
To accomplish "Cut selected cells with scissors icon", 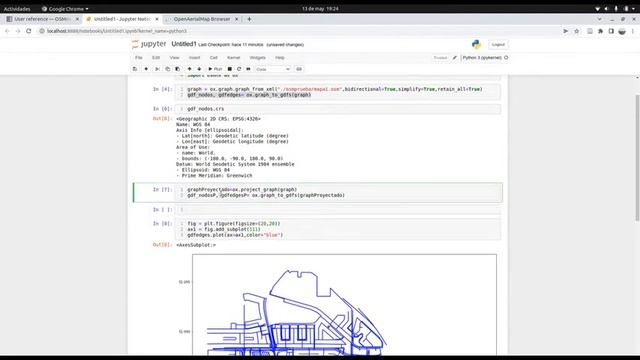I will tap(157, 69).
